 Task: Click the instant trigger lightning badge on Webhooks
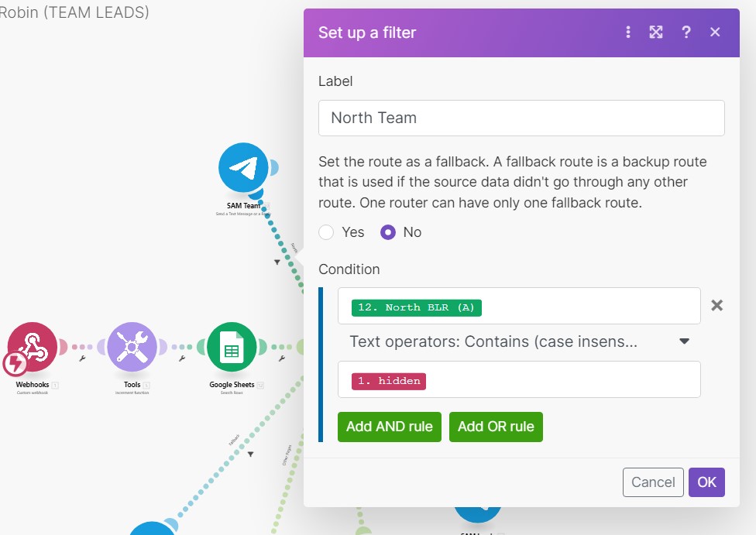tap(15, 364)
